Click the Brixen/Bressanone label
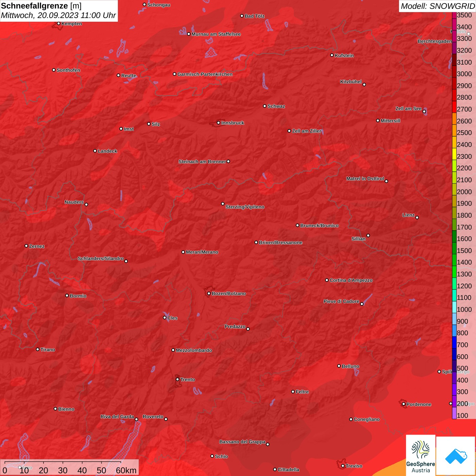 pos(280,242)
